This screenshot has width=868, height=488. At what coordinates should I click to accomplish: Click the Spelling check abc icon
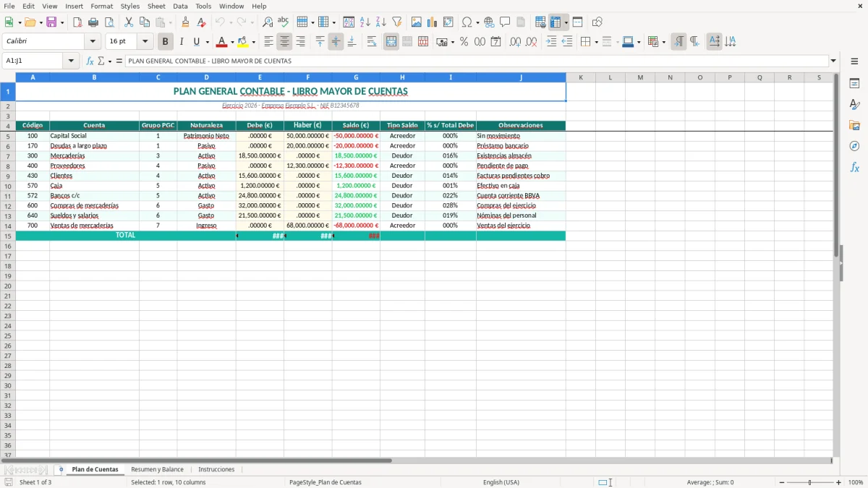coord(284,22)
